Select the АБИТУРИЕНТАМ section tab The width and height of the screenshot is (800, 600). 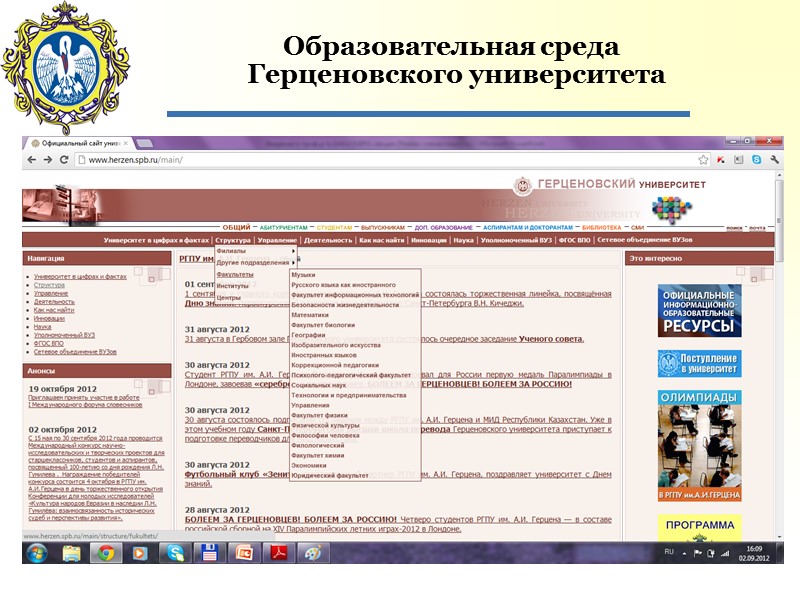[284, 228]
